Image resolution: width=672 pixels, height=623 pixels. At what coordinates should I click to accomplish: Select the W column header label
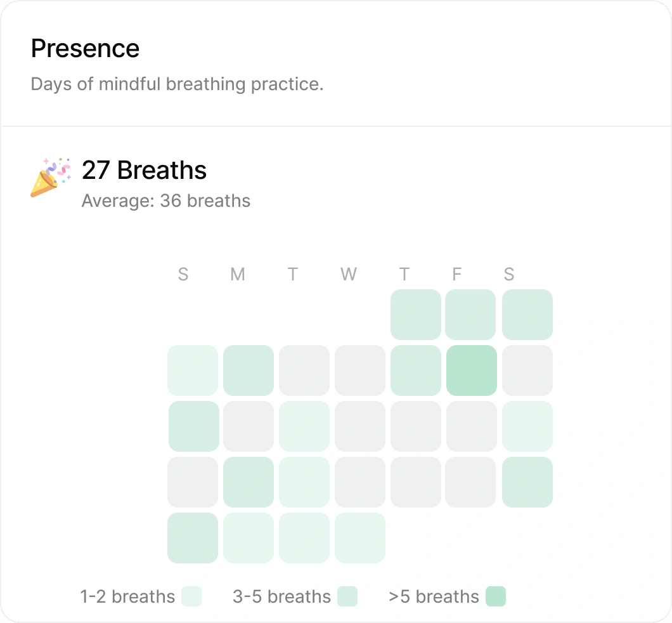tap(348, 274)
